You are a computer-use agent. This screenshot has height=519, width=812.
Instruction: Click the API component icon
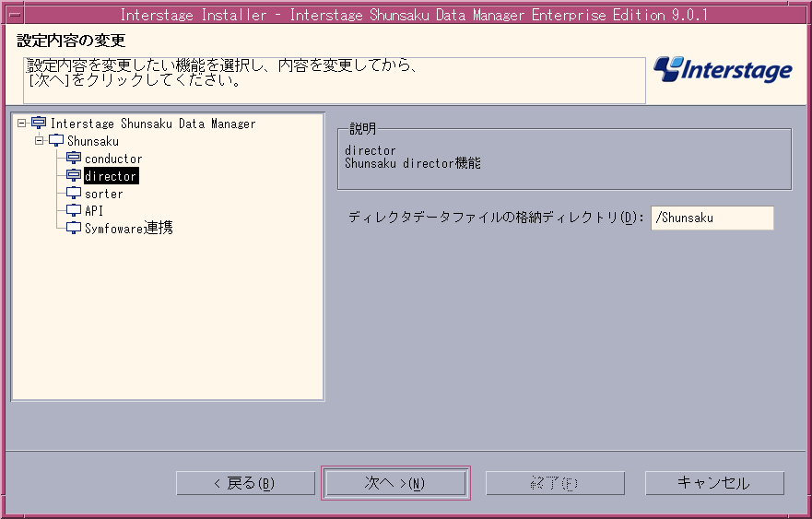point(74,210)
